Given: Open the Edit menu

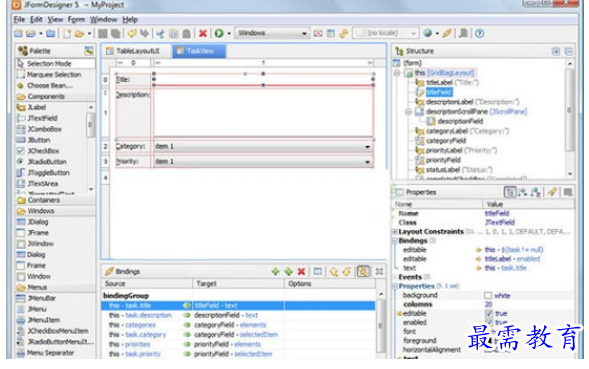Looking at the screenshot, I should (x=36, y=20).
